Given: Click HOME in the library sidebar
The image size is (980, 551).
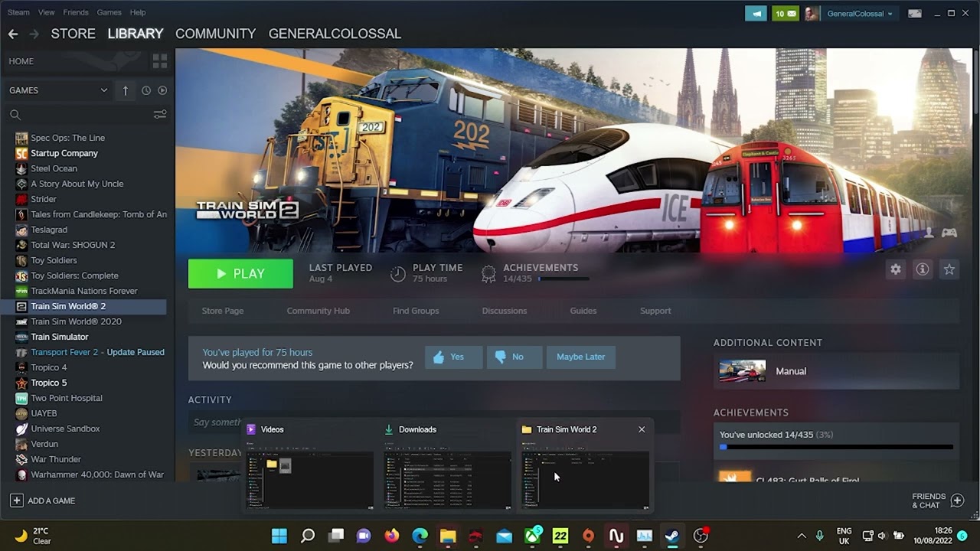Looking at the screenshot, I should click(x=21, y=61).
